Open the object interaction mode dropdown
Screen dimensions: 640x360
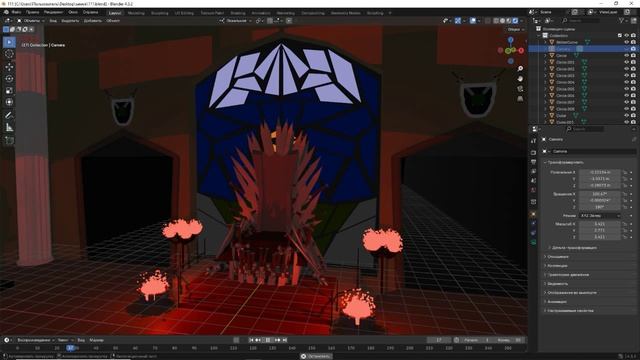tap(31, 20)
